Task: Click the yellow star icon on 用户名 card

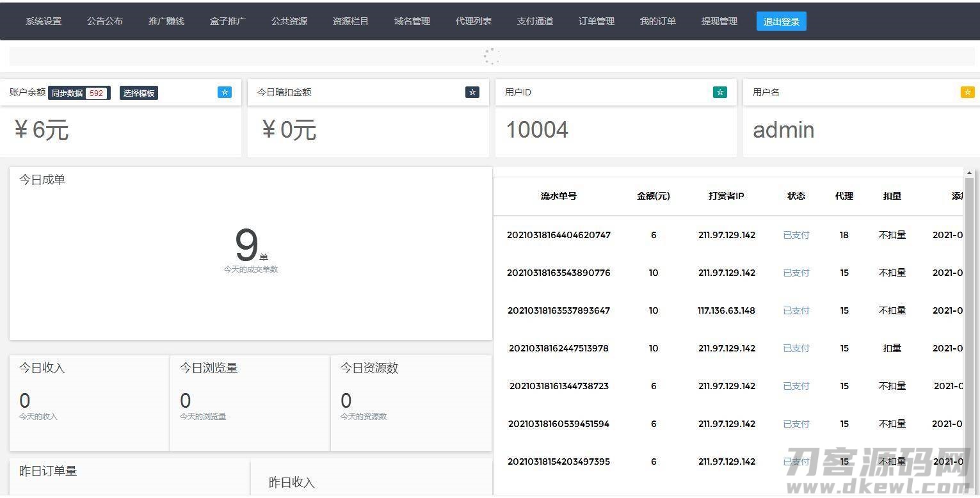Action: 967,92
